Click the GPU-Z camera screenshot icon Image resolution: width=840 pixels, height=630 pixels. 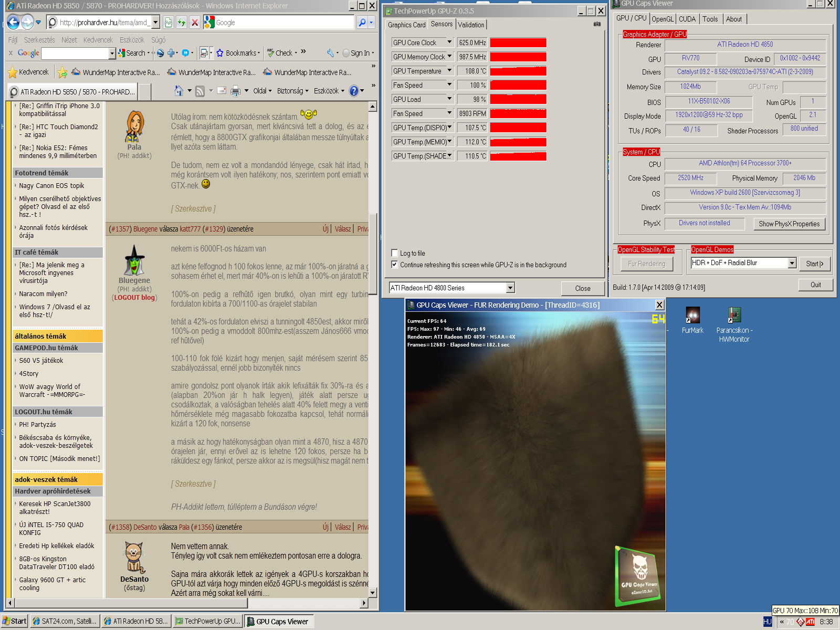tap(597, 24)
